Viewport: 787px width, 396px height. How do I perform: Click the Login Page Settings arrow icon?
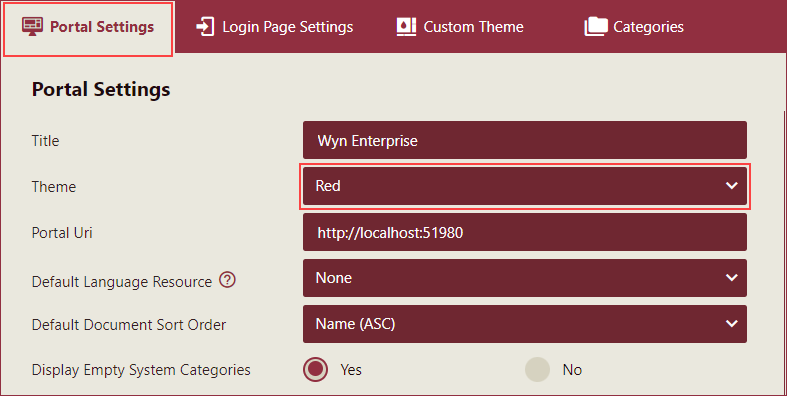pos(205,27)
